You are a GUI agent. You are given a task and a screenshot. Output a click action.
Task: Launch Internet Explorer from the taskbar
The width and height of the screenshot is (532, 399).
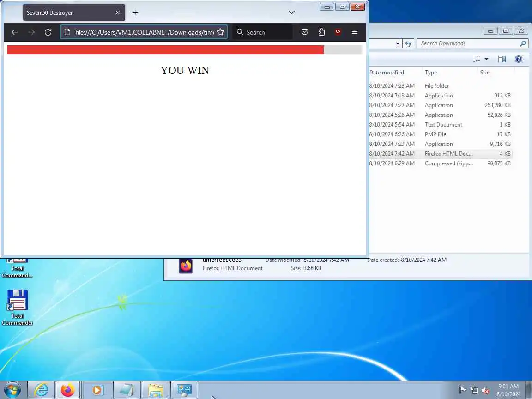pos(41,390)
